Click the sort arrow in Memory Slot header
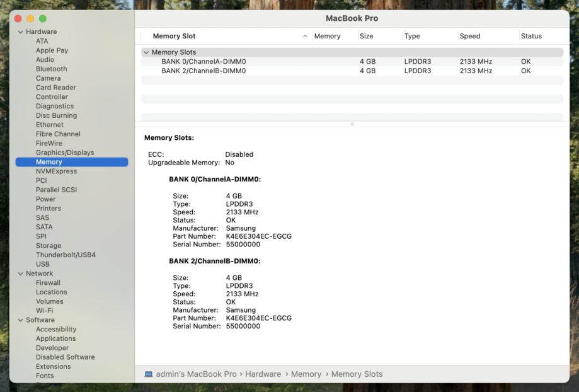579x392 pixels. (x=306, y=37)
